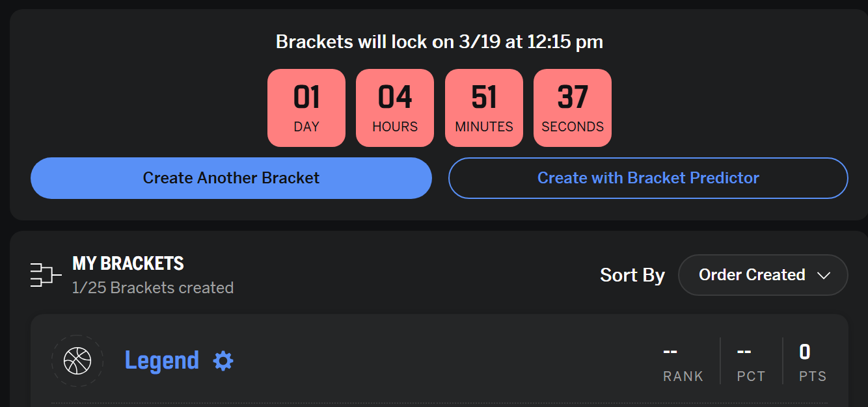Click the 51 Minutes countdown tile
The height and width of the screenshot is (407, 868).
(484, 108)
